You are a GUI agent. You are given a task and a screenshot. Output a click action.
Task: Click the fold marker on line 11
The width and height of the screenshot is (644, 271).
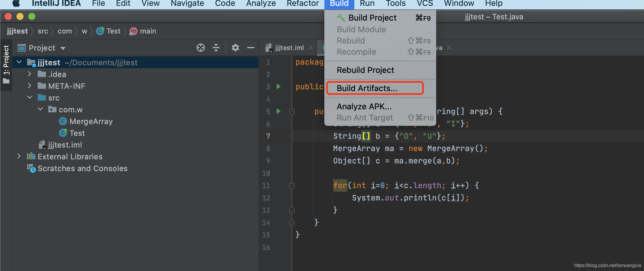(x=292, y=186)
